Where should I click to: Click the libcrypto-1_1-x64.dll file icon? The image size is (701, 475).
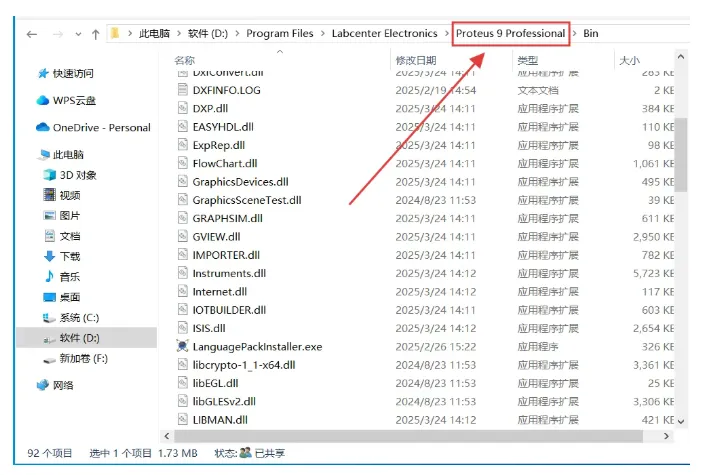click(182, 365)
